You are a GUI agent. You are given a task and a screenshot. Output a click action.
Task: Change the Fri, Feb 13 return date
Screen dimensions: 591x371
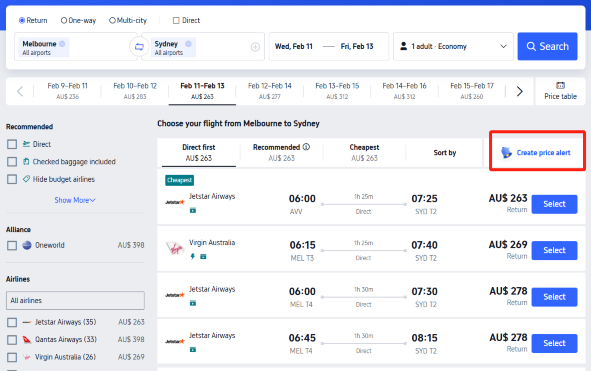(357, 46)
